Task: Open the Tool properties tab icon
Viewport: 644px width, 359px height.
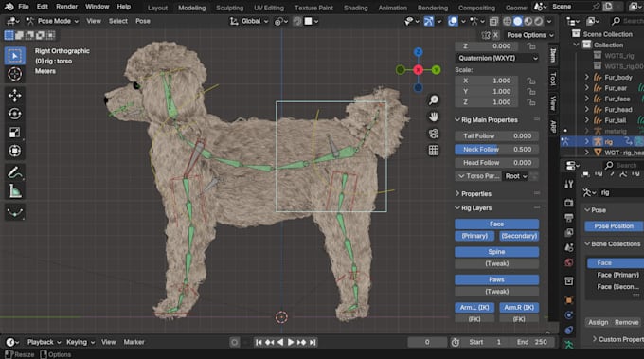Action: point(569,184)
